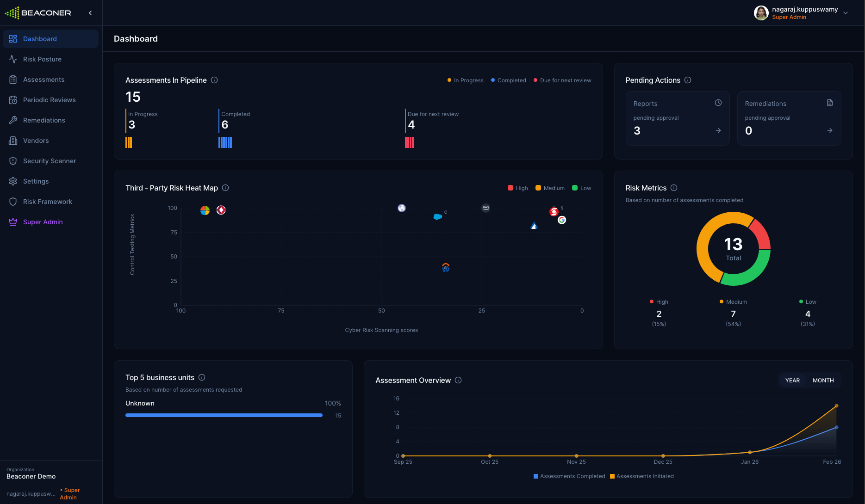Viewport: 865px width, 504px height.
Task: Click the Unknown business unit progress bar
Action: pos(224,415)
